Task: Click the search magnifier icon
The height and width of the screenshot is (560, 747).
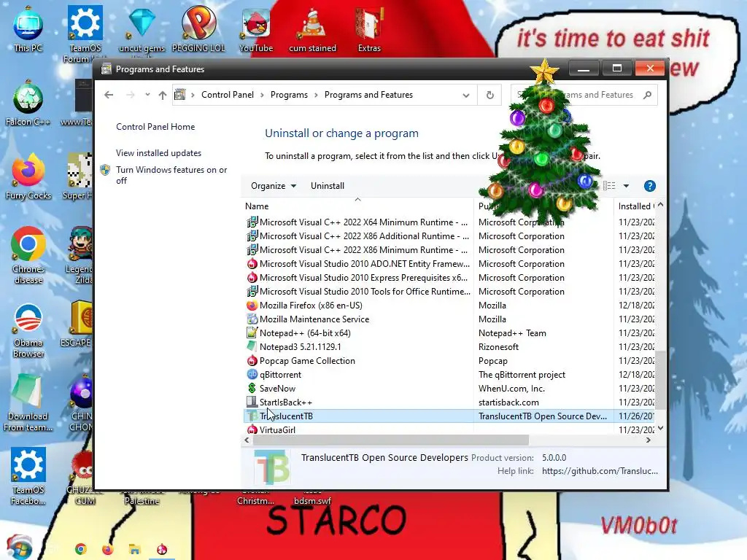Action: [x=647, y=95]
